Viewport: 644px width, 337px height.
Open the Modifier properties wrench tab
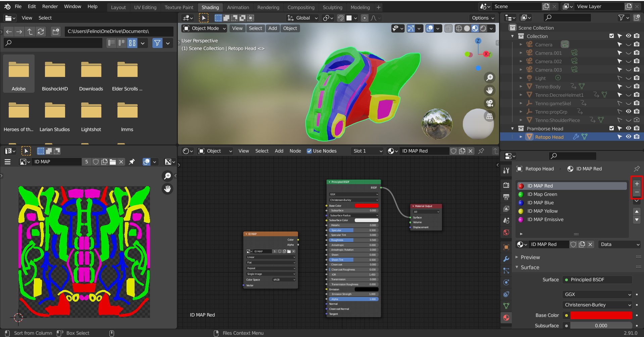point(506,259)
